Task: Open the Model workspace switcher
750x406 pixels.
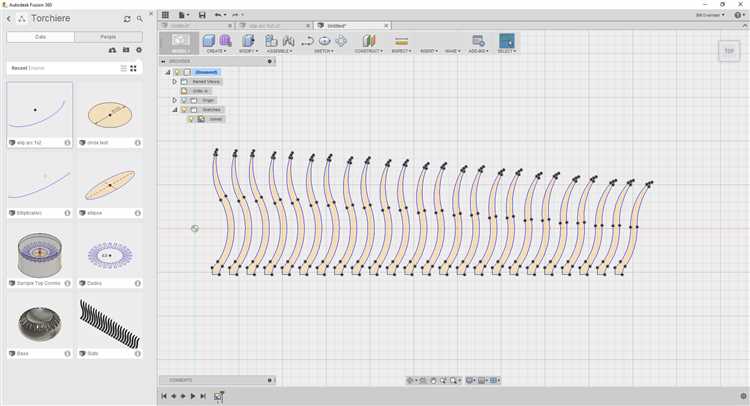Action: tap(180, 43)
